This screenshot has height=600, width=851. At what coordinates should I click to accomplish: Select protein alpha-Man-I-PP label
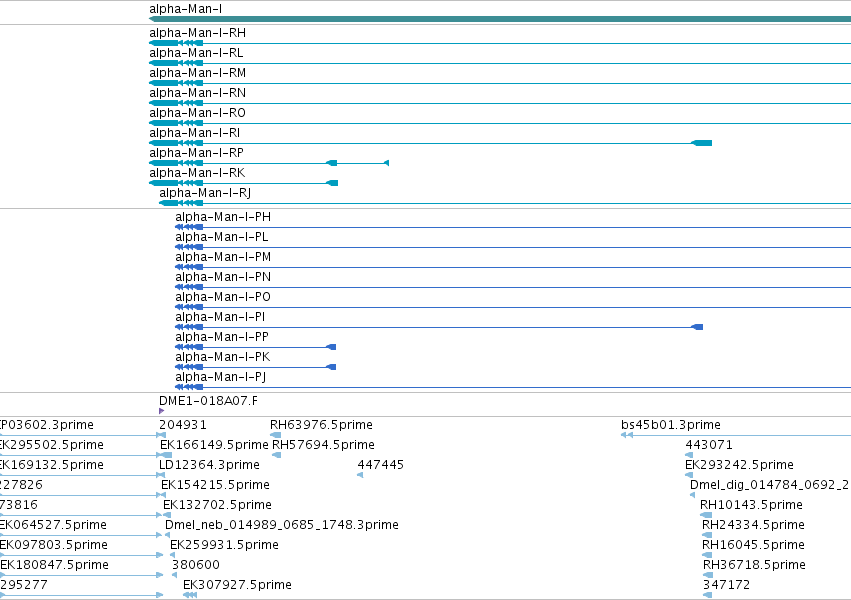click(222, 337)
